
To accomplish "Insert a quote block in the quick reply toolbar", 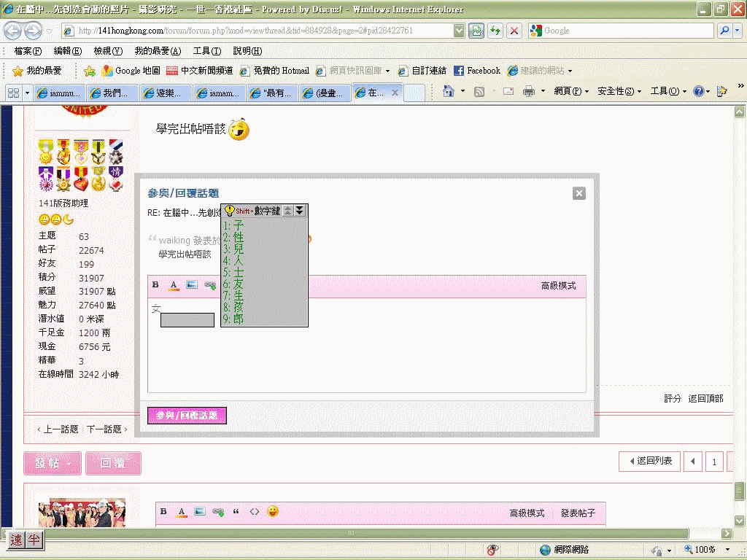I will (x=235, y=511).
